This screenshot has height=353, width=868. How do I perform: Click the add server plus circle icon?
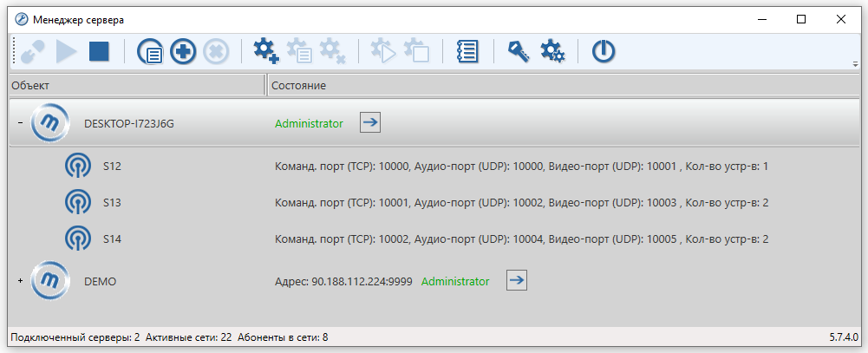(183, 52)
